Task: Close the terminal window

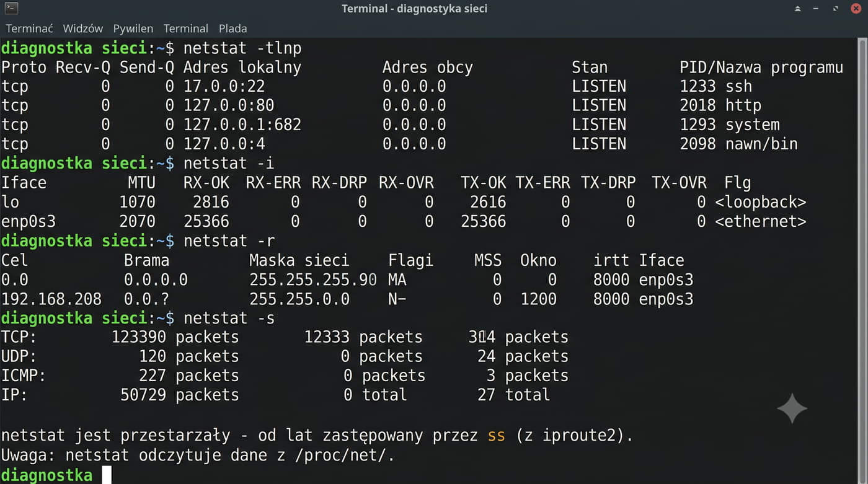Action: (856, 9)
